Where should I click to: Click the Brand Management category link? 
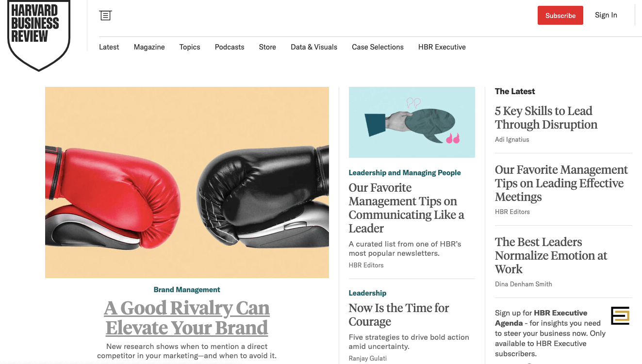(187, 290)
